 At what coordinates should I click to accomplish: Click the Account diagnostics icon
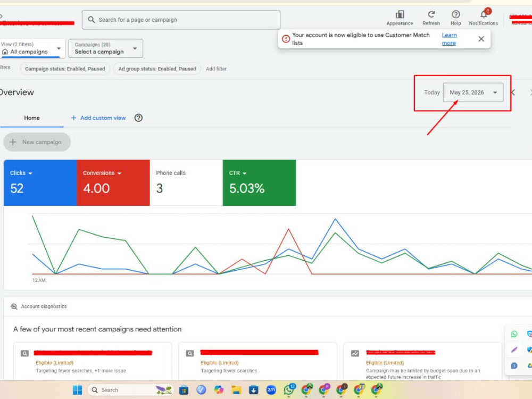coord(14,306)
